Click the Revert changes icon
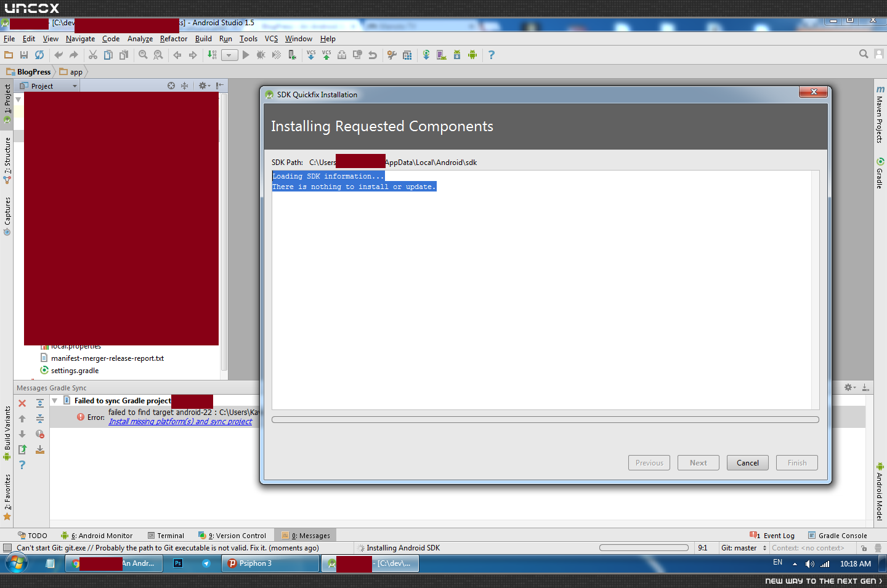The height and width of the screenshot is (588, 887). point(373,55)
